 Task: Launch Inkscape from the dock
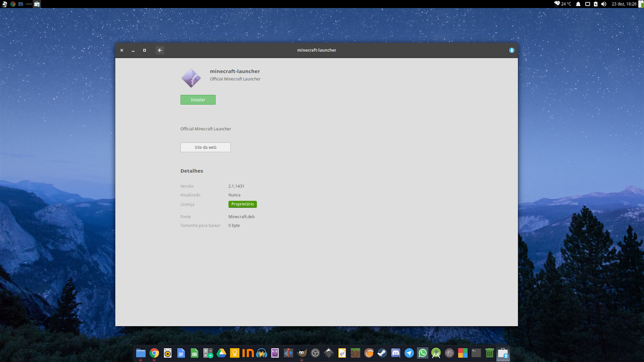(329, 353)
